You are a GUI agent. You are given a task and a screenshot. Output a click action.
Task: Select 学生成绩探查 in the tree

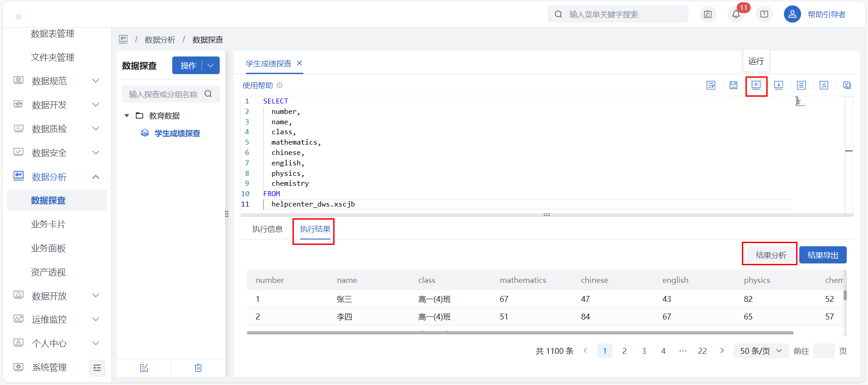coord(177,133)
